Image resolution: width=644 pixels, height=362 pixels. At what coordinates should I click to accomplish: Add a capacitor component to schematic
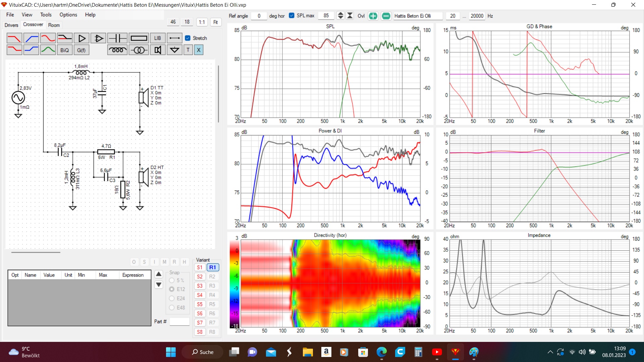click(x=117, y=38)
